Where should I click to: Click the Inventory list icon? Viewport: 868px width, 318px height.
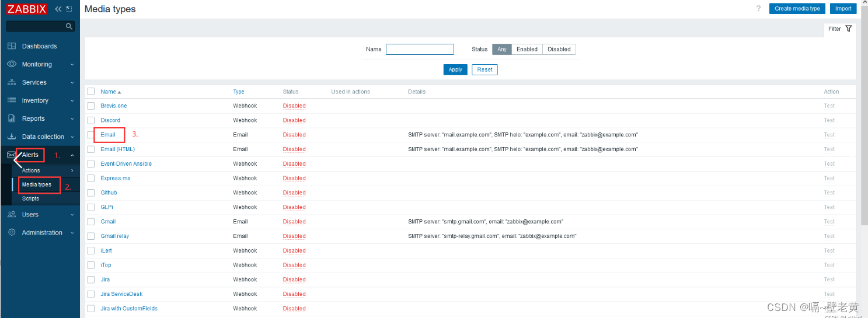coord(12,100)
